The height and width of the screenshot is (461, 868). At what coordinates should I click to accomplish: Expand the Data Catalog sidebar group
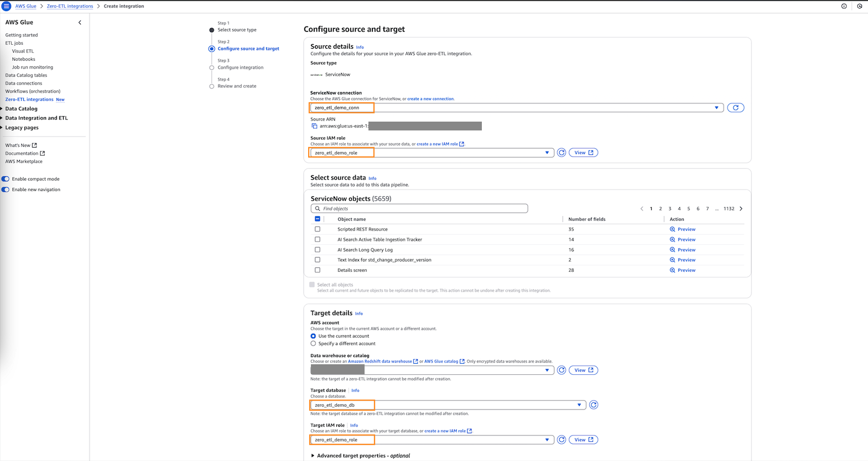(21, 109)
